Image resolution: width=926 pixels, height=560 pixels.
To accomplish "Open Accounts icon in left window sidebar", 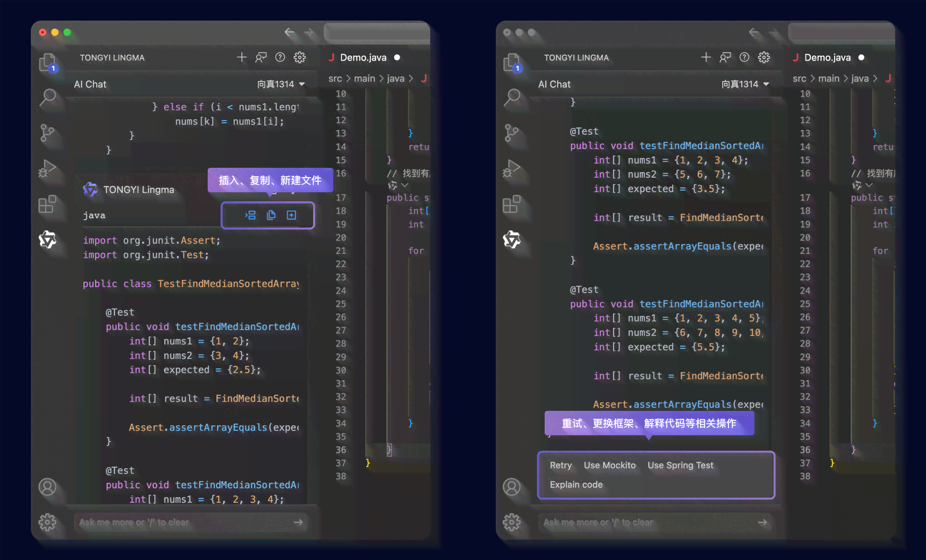I will tap(47, 487).
